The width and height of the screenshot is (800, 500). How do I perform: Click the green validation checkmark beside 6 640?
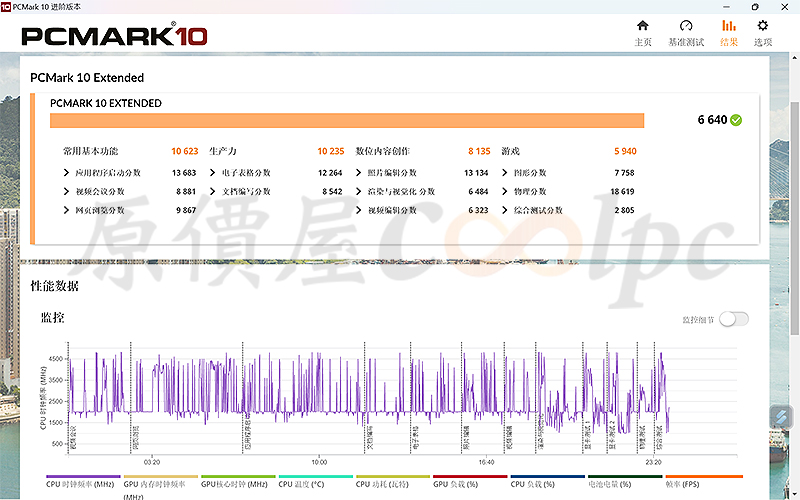(x=736, y=120)
